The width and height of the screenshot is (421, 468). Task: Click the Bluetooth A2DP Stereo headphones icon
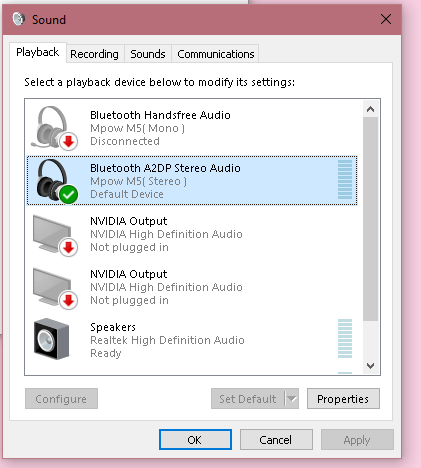pos(54,181)
